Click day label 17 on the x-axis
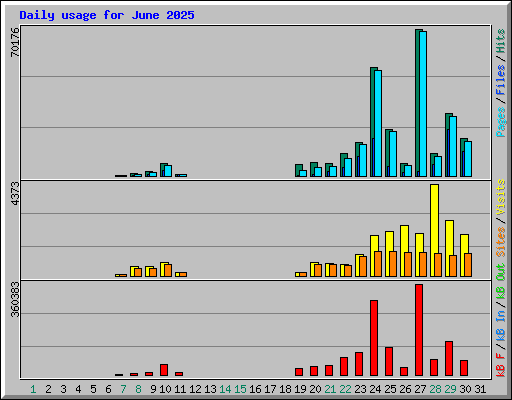The height and width of the screenshot is (400, 512). pos(270,389)
